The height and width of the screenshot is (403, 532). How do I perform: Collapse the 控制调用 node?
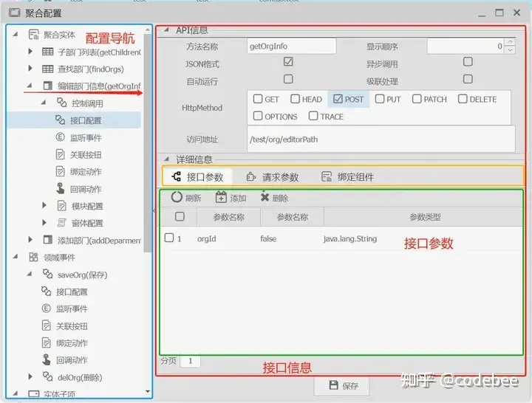(x=44, y=103)
